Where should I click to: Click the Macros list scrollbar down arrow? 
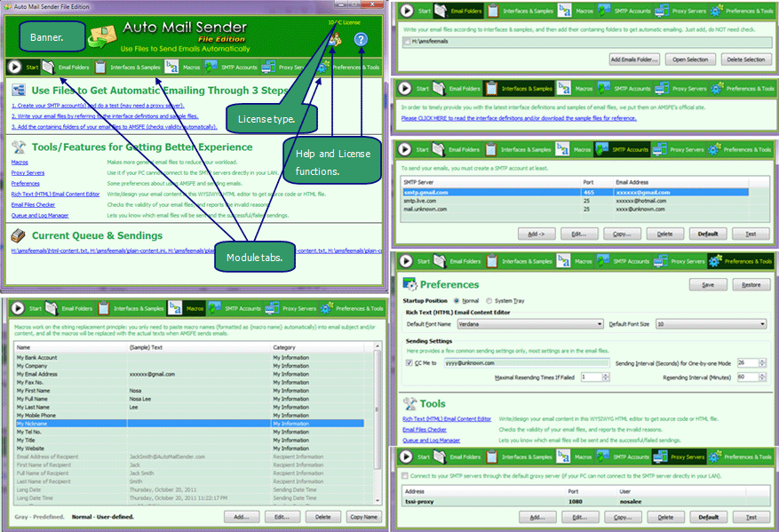click(x=378, y=501)
